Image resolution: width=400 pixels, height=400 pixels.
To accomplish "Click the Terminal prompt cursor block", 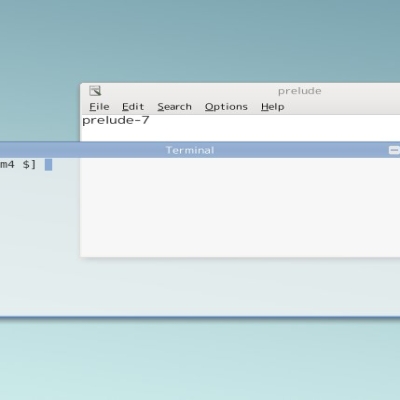I will [48, 165].
